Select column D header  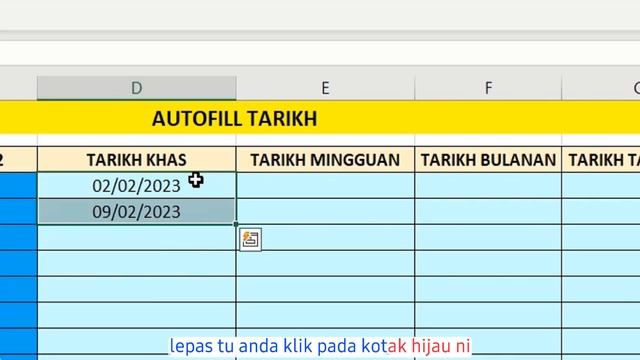point(137,88)
